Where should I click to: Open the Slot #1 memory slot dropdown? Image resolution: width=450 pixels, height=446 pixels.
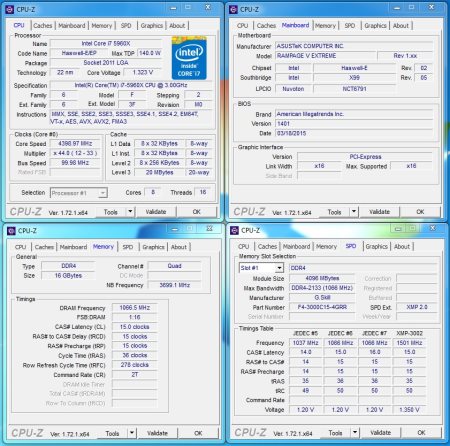261,268
